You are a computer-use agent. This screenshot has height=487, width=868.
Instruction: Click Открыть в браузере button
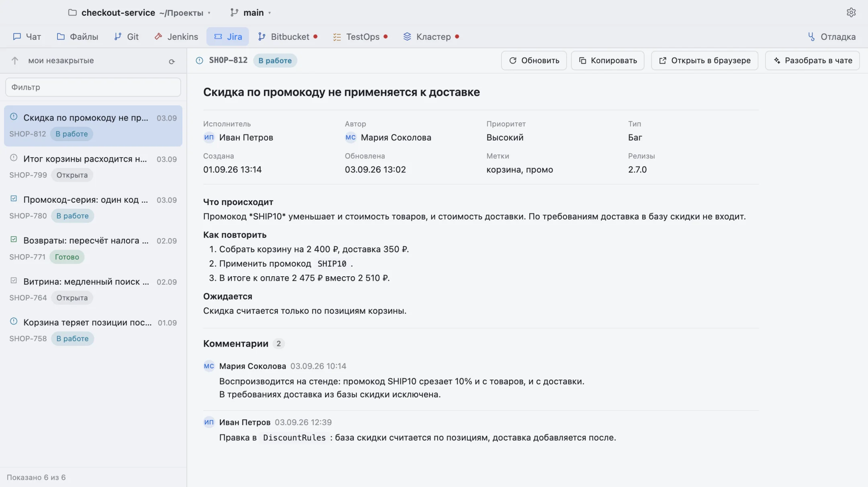(x=704, y=60)
